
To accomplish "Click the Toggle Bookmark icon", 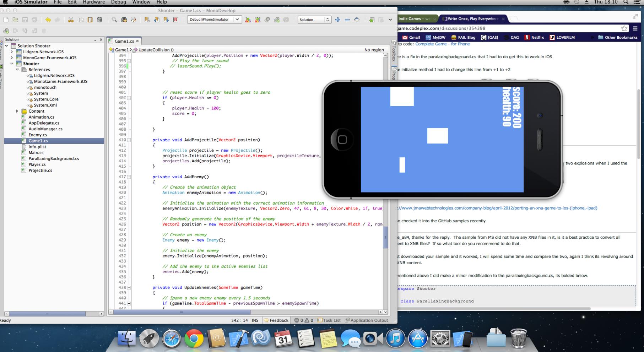I will tap(147, 20).
